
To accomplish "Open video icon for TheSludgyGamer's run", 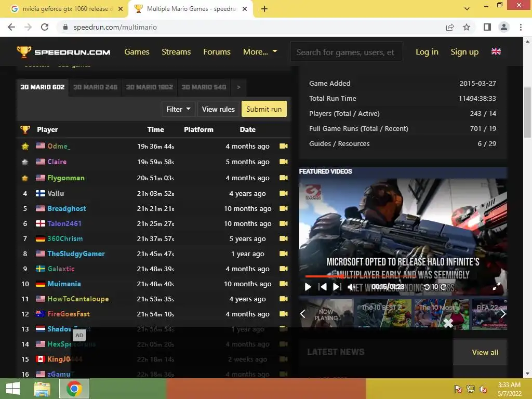I will pyautogui.click(x=284, y=254).
